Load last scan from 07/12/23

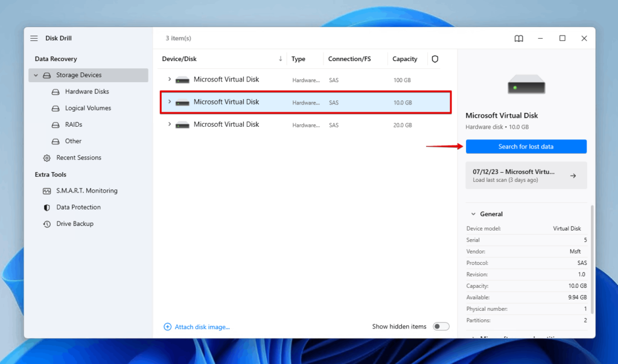point(526,176)
